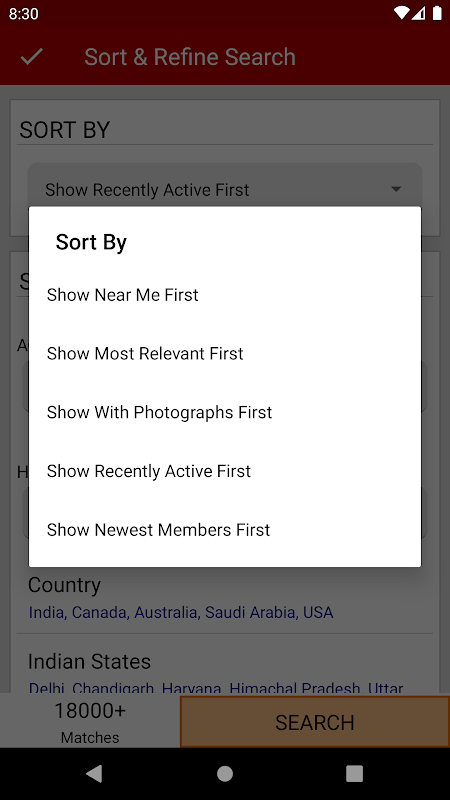Viewport: 450px width, 800px height.
Task: Tap the battery icon in status bar
Action: coord(437,13)
